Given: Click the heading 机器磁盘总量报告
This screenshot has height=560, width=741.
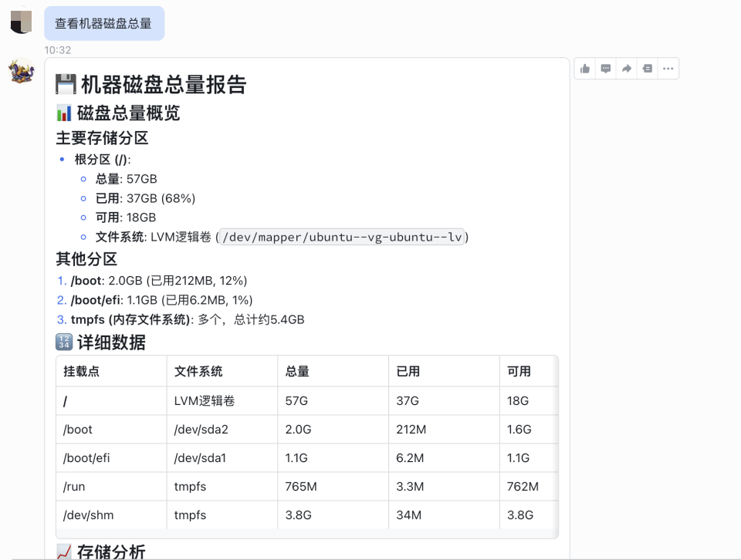Looking at the screenshot, I should click(164, 85).
